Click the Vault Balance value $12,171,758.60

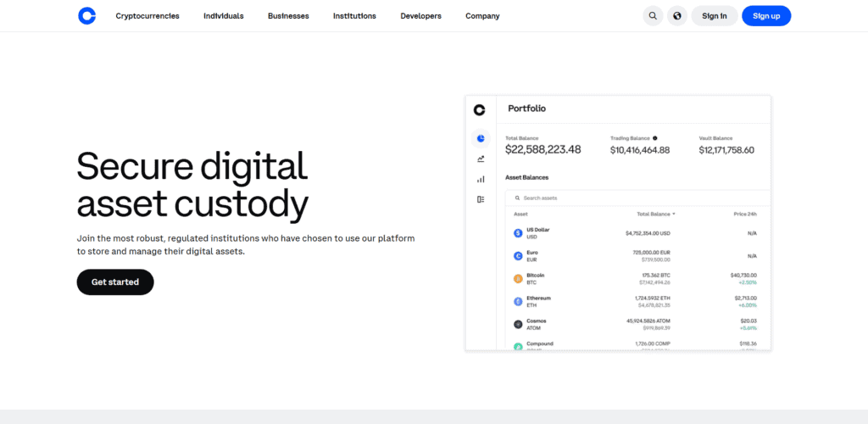[726, 150]
